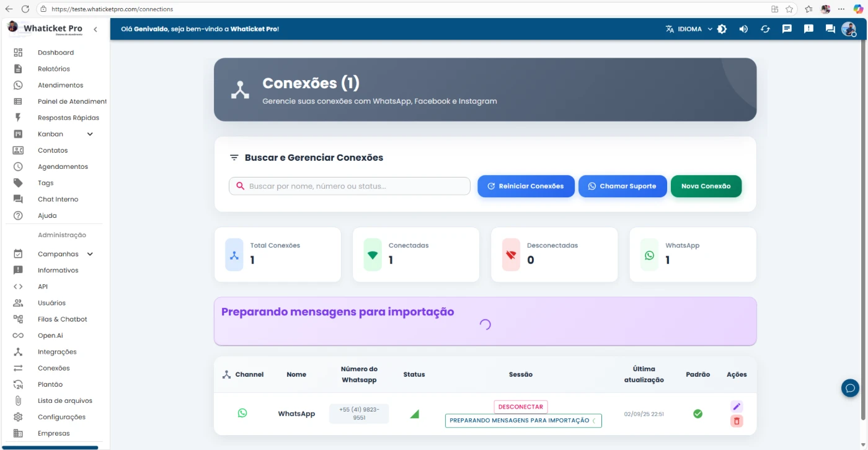Click the Tags label icon
Image resolution: width=868 pixels, height=450 pixels.
click(18, 183)
